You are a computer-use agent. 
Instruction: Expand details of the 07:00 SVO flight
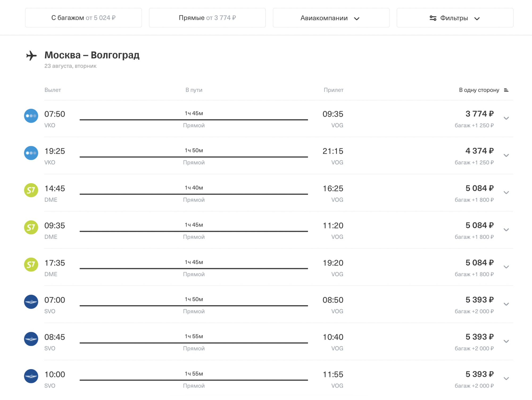[x=506, y=304]
